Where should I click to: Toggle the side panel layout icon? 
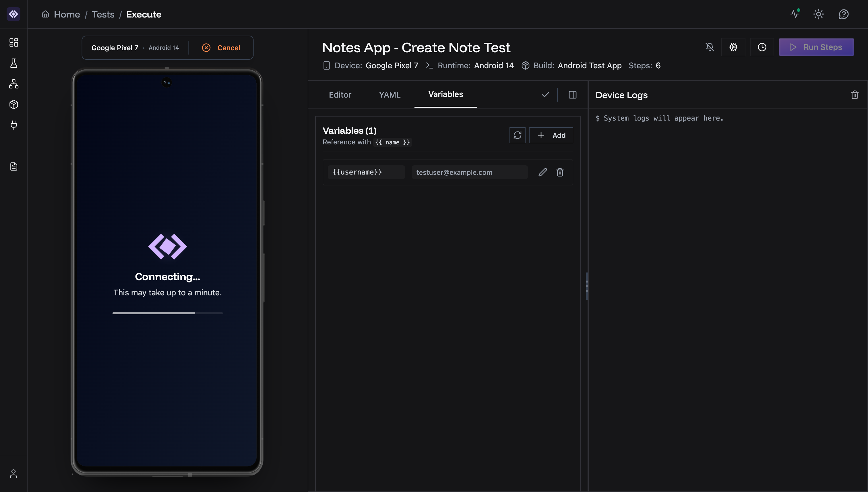coord(572,95)
